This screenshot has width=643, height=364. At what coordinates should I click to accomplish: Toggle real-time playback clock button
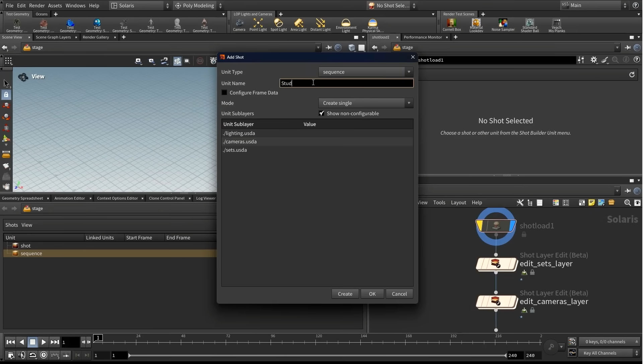pos(44,355)
